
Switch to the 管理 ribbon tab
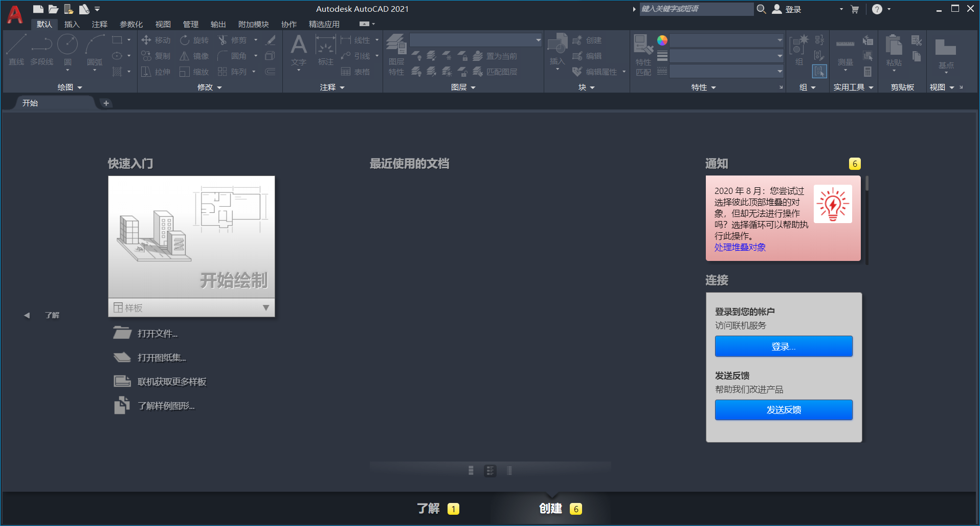[x=191, y=24]
